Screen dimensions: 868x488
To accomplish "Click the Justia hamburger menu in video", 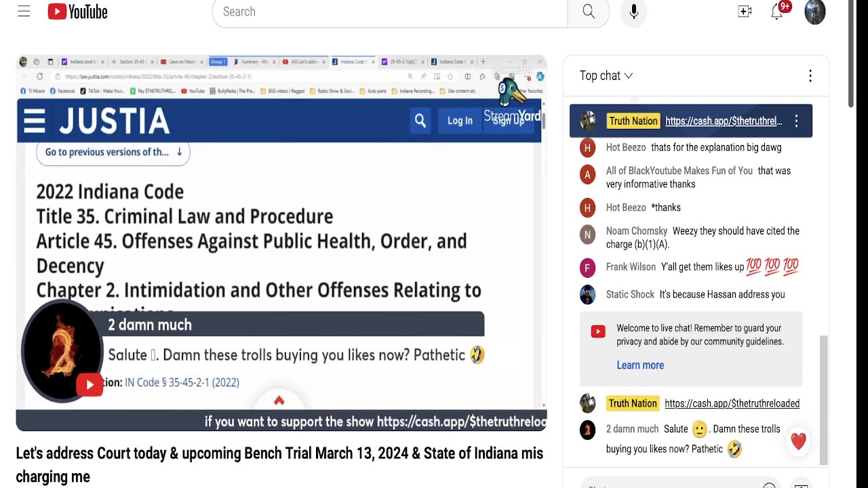I will [x=34, y=121].
